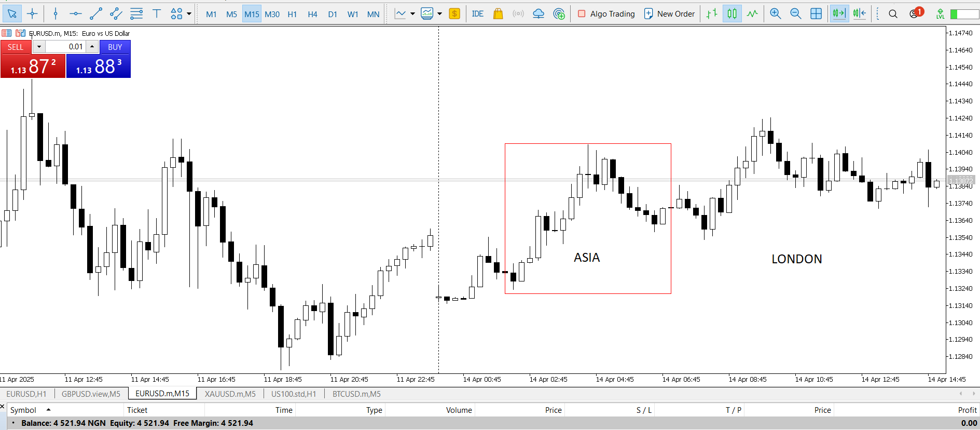Screen dimensions: 980x430
Task: Click the red SELL button
Action: pyautogui.click(x=16, y=47)
